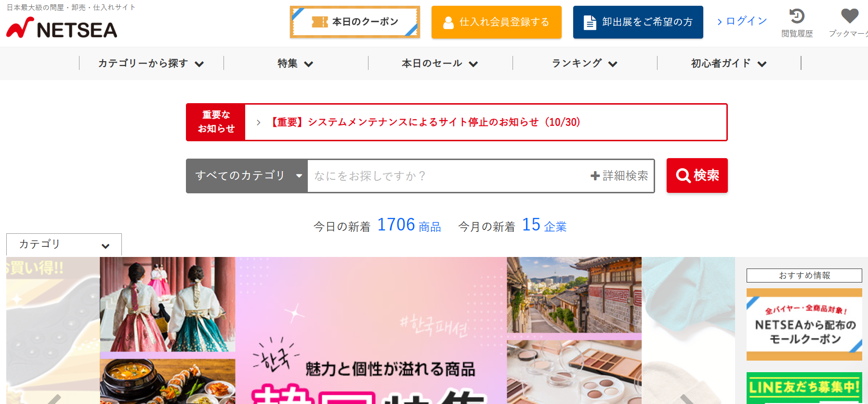
Task: Expand すべてのカテゴリ search dropdown
Action: pos(247,175)
